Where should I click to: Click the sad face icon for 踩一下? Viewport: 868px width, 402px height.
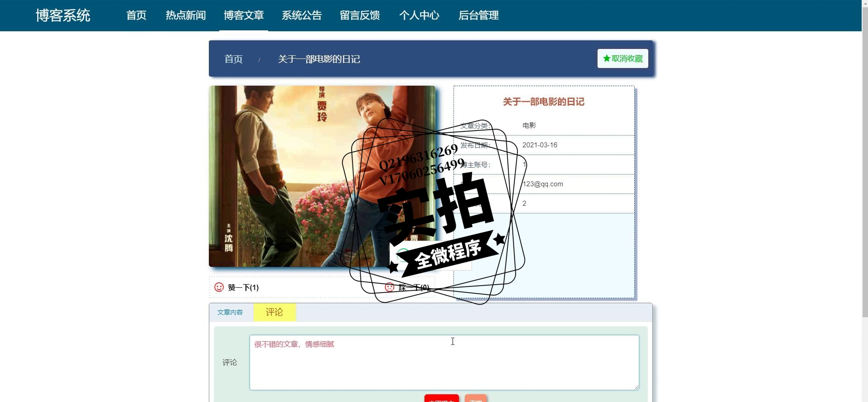pos(390,287)
